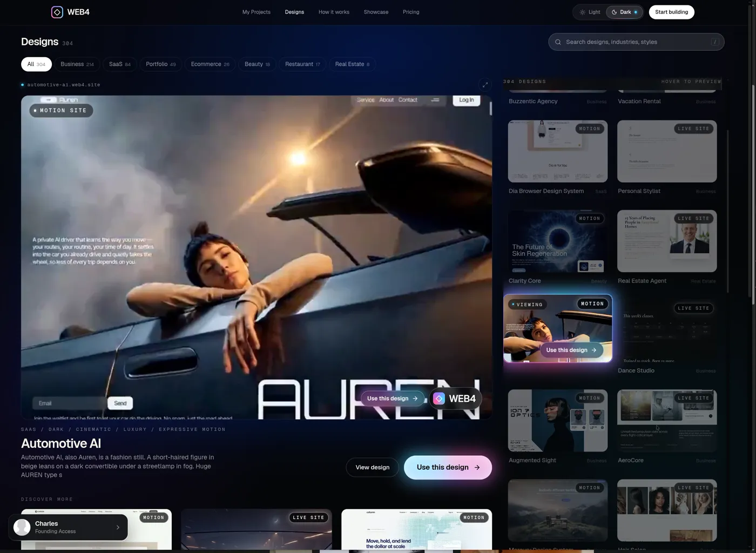The width and height of the screenshot is (756, 553).
Task: Click Use this design on viewing thumbnail
Action: (571, 350)
